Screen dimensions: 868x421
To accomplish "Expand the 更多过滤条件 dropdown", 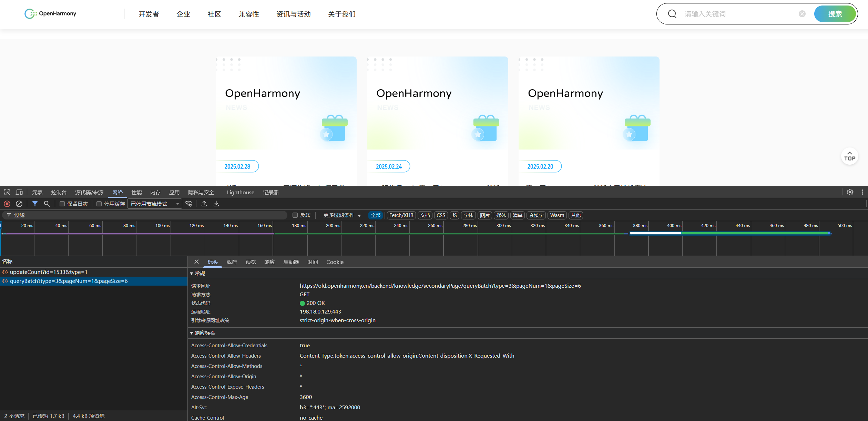I will pos(342,215).
